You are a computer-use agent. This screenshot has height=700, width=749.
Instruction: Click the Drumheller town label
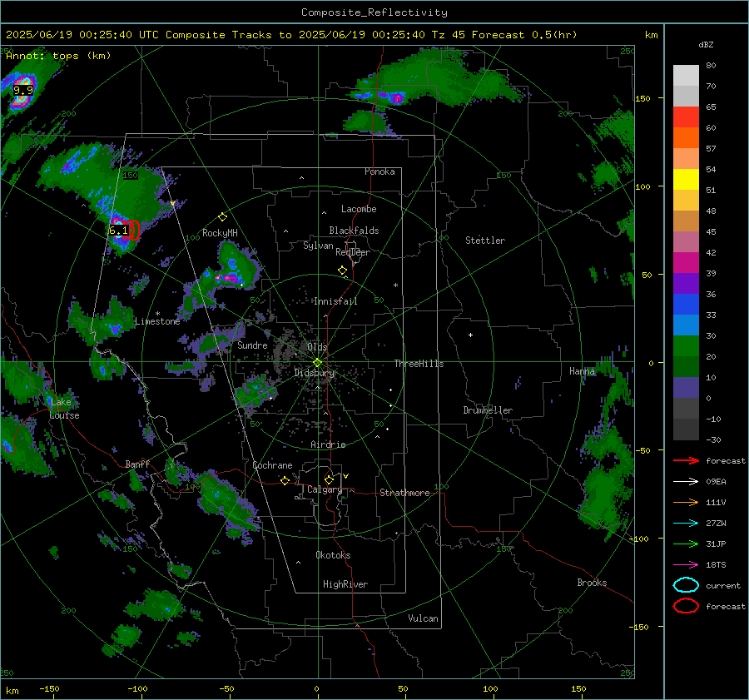point(488,410)
